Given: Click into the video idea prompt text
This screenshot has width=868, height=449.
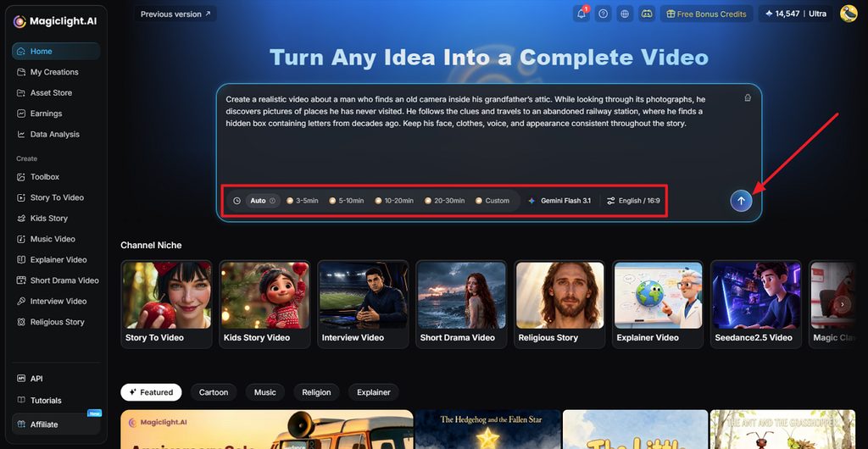Looking at the screenshot, I should pos(465,111).
